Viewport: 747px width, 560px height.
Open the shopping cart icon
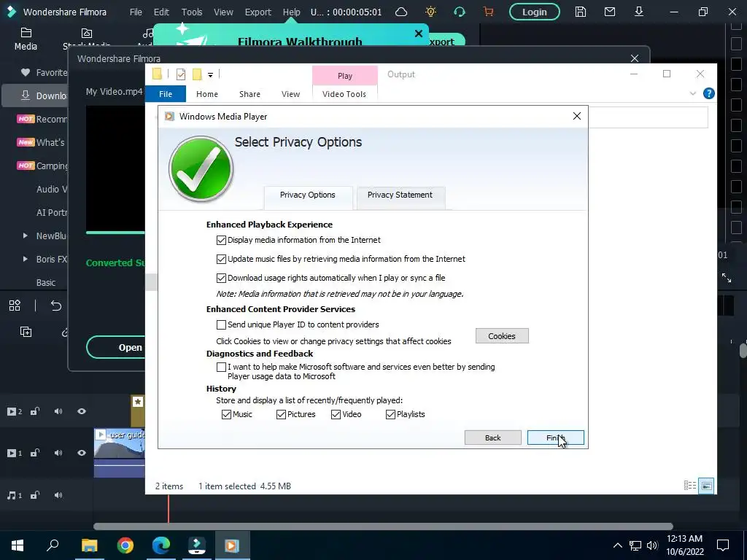coord(488,12)
